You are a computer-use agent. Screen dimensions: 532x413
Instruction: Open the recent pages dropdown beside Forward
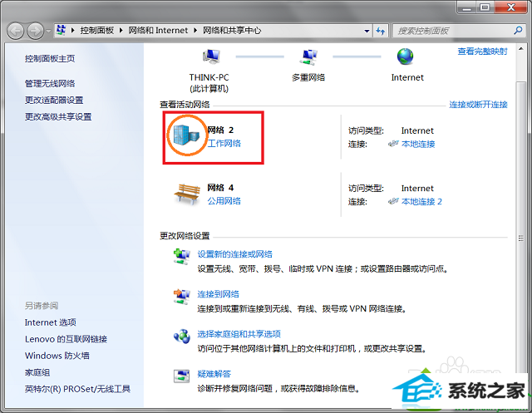click(x=48, y=32)
